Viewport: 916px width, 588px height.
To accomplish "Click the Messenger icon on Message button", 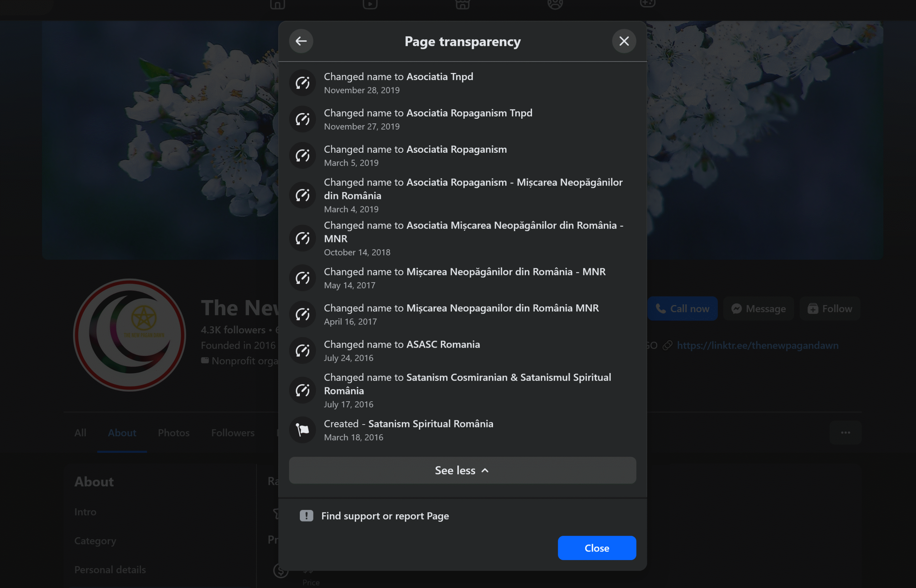I will pyautogui.click(x=736, y=309).
